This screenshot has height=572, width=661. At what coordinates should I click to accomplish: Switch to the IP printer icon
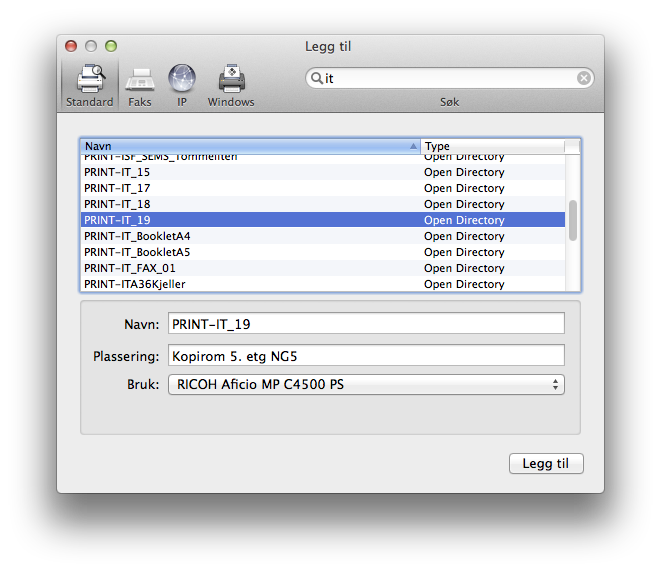point(182,80)
